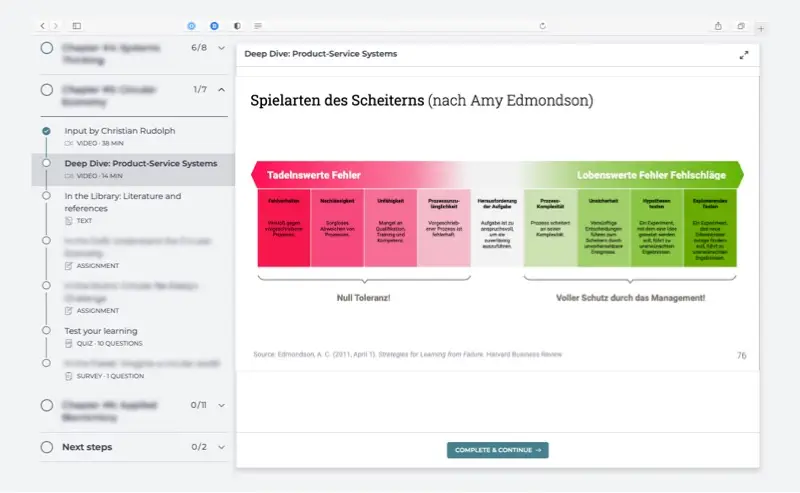Viewport: 800px width, 493px height.
Task: Show the tab overview icon
Action: tap(741, 26)
